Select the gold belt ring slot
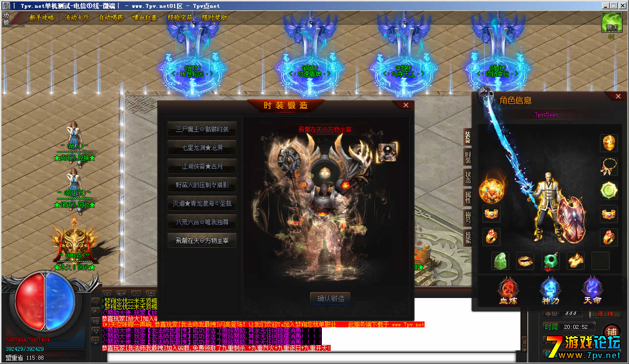629x364 pixels. (x=526, y=261)
